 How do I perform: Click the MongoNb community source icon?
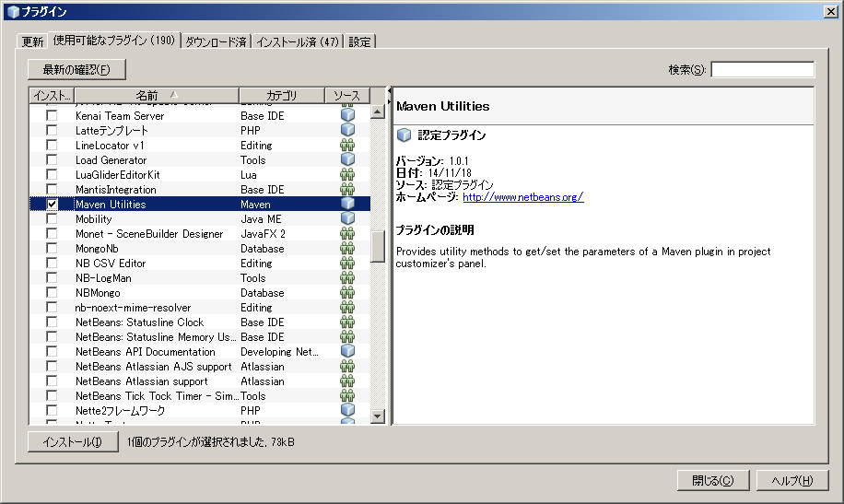point(347,248)
